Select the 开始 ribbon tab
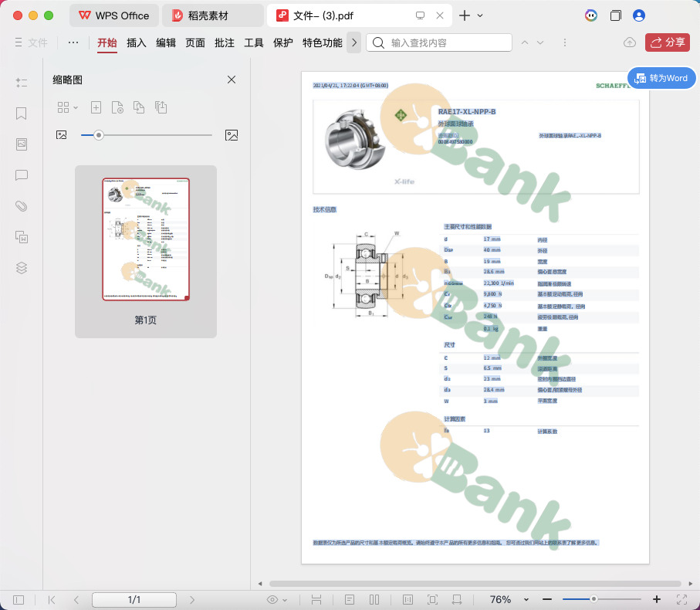The image size is (700, 610). pyautogui.click(x=107, y=43)
